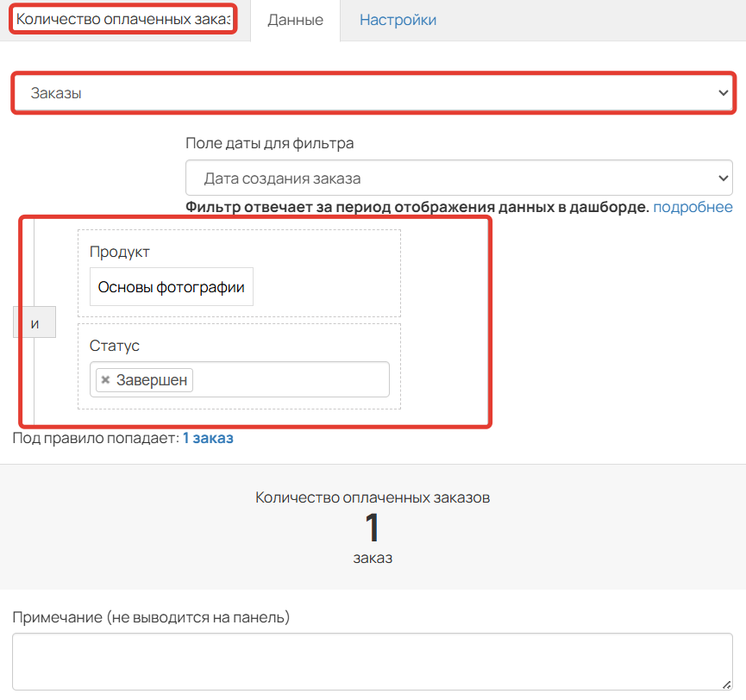Click the Примечание textarea
746x700 pixels.
pyautogui.click(x=372, y=661)
